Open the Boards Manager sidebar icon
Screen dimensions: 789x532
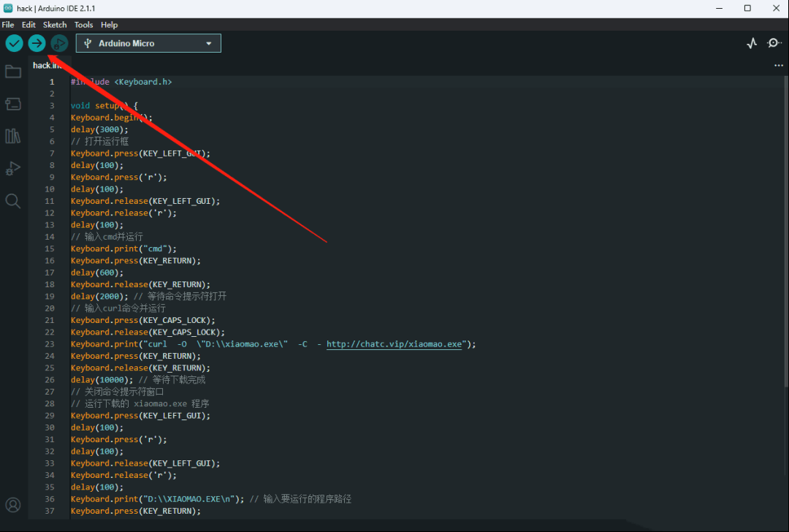pyautogui.click(x=13, y=104)
